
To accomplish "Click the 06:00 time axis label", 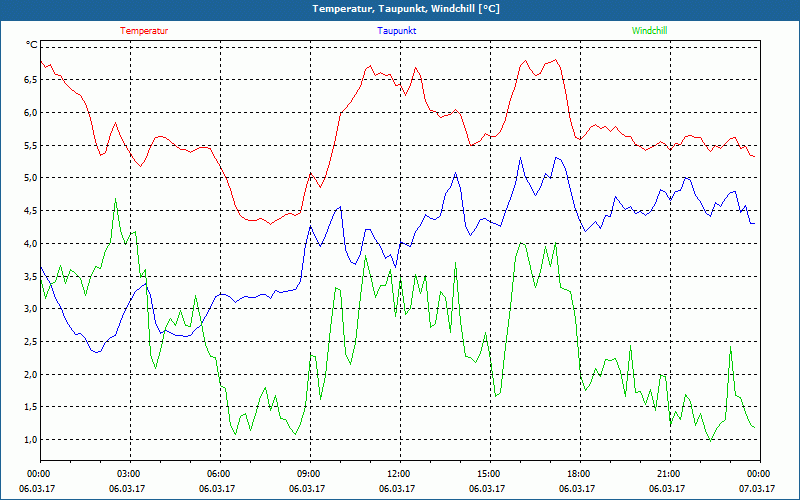I will click(x=218, y=474).
